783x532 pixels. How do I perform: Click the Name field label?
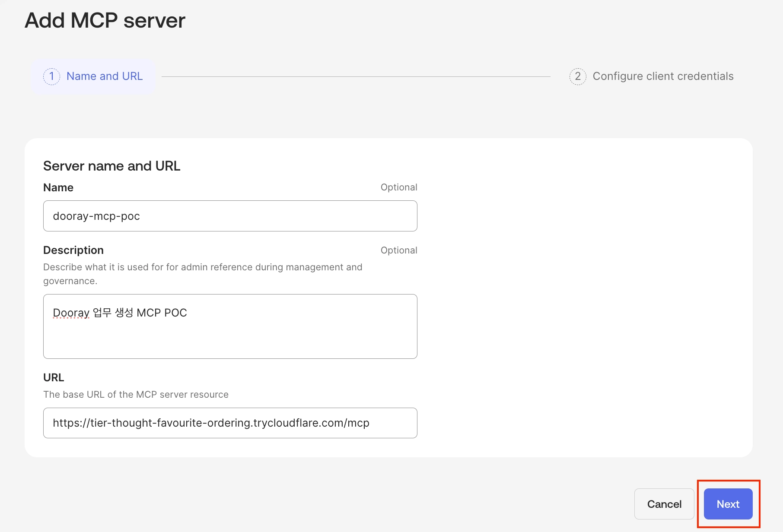click(x=58, y=187)
